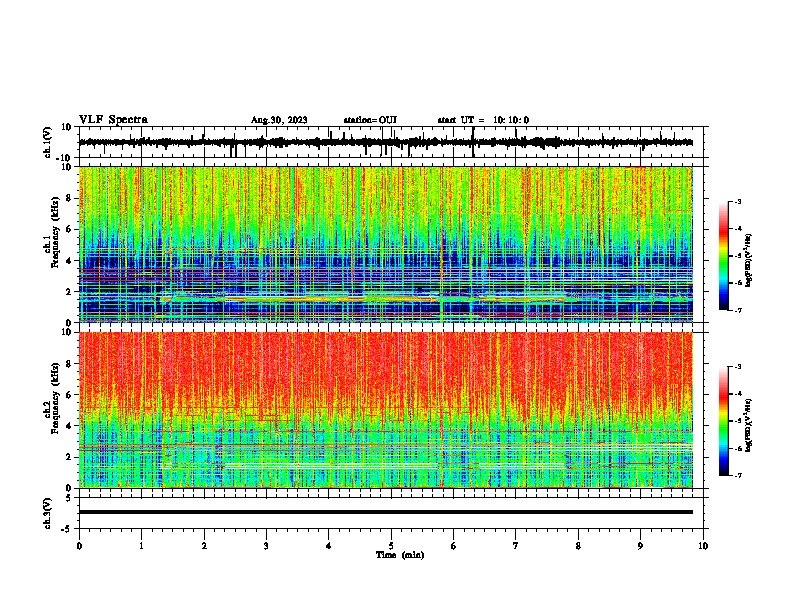Click the "-10" tick on ch.1(V) axis

coord(65,158)
